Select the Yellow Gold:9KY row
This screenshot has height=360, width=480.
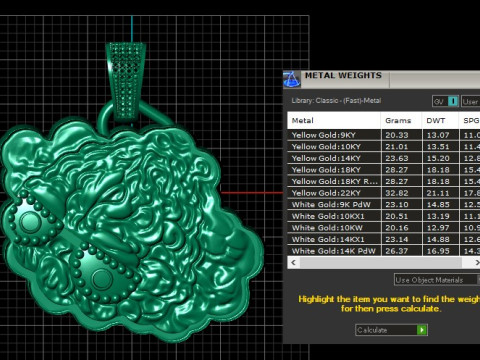pos(384,135)
